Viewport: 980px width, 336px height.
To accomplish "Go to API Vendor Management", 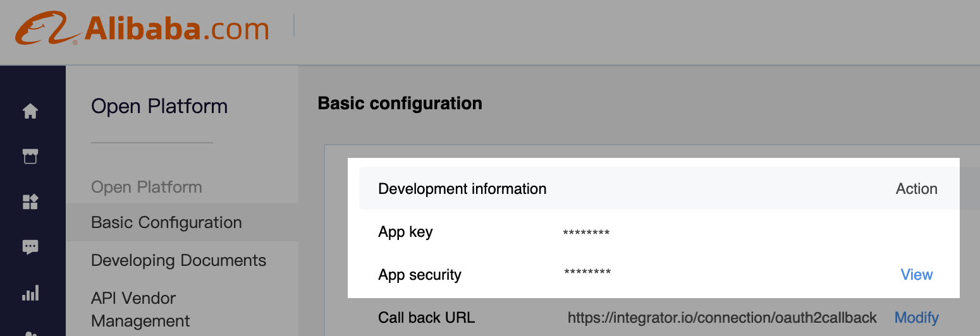I will (140, 309).
